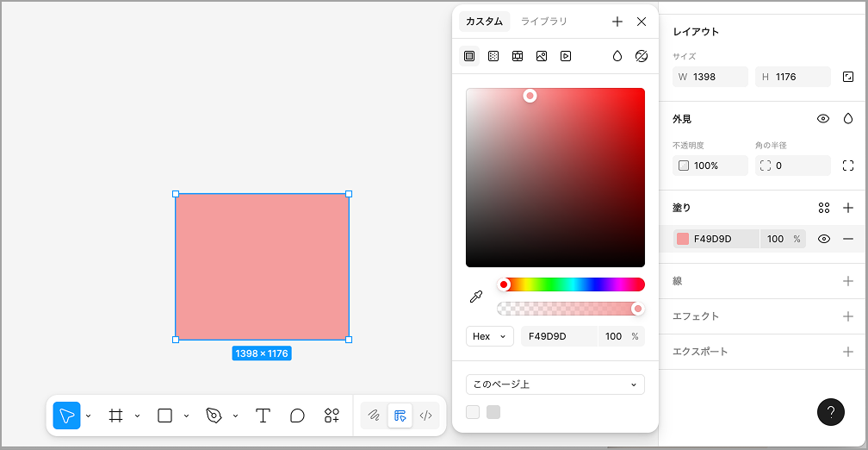The height and width of the screenshot is (450, 868).
Task: Open the Hex color format dropdown
Action: [x=489, y=336]
